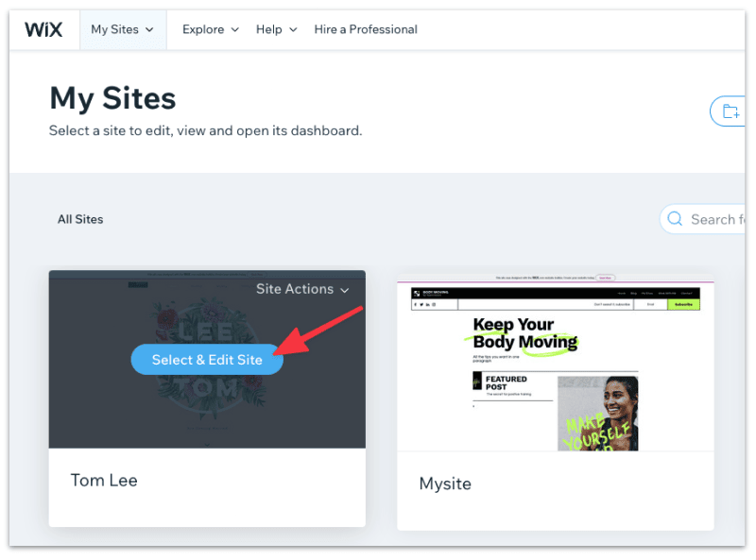The height and width of the screenshot is (560, 756).
Task: Select Hire a Professional
Action: [365, 28]
